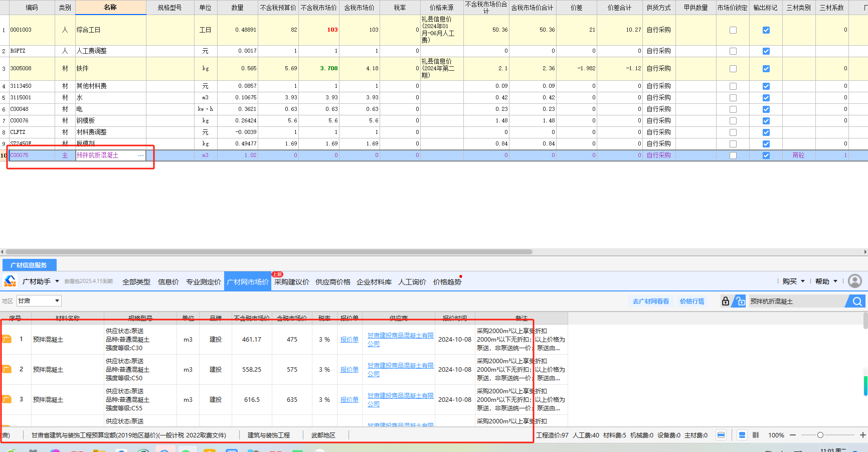The width and height of the screenshot is (868, 452).
Task: Switch to the 信息价 tab
Action: pos(168,282)
